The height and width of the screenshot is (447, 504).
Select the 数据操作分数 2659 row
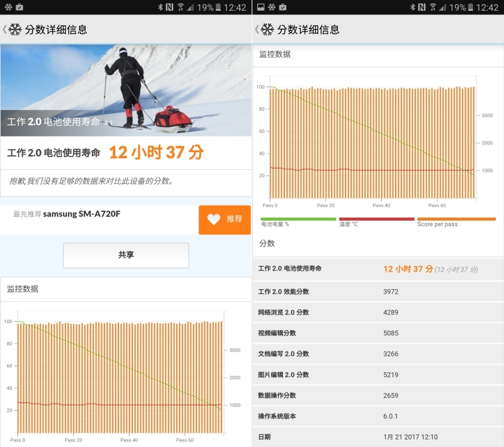click(378, 395)
